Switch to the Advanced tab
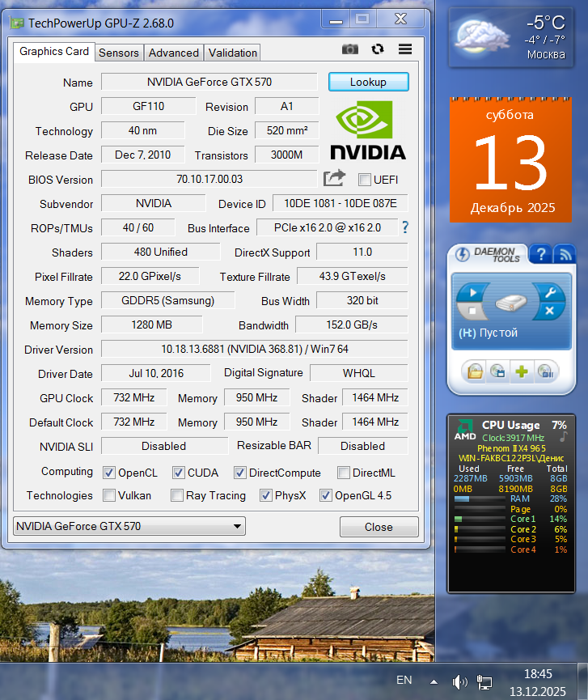The height and width of the screenshot is (700, 588). (174, 53)
